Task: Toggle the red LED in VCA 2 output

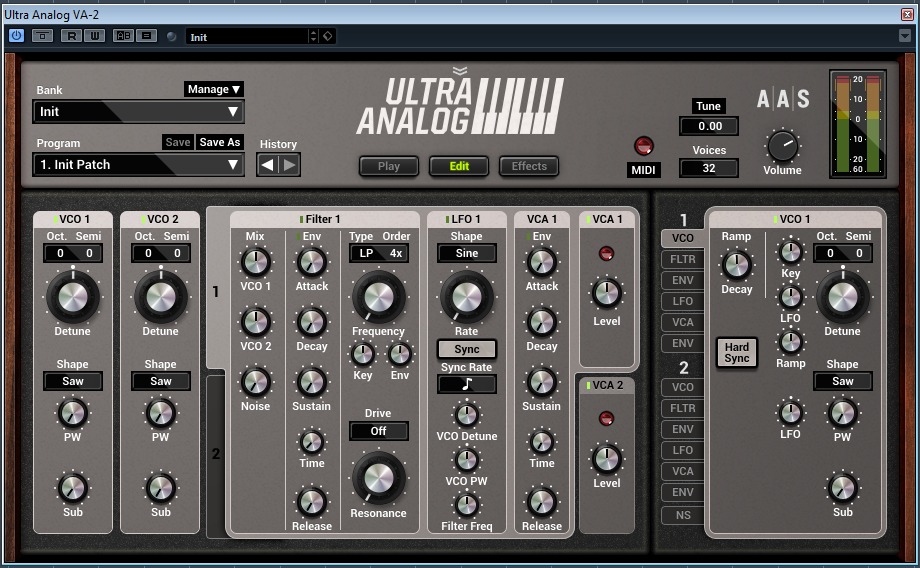Action: coord(606,418)
